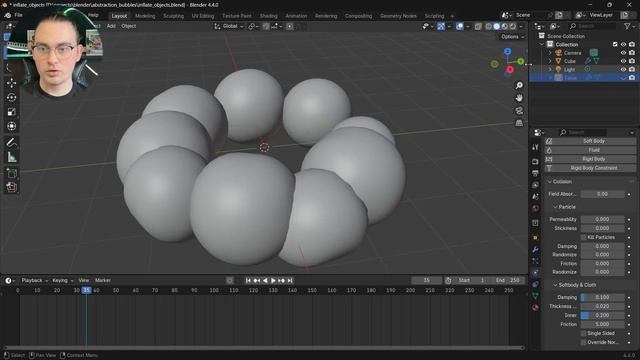Enable the Single Sided checkbox
Screen dimensions: 640x360
(x=584, y=333)
